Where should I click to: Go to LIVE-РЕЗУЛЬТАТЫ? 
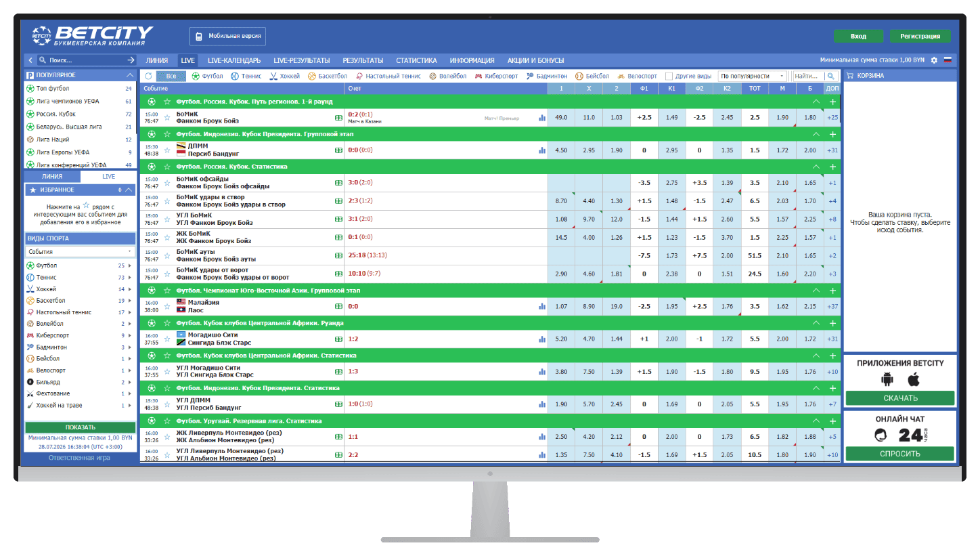point(303,60)
